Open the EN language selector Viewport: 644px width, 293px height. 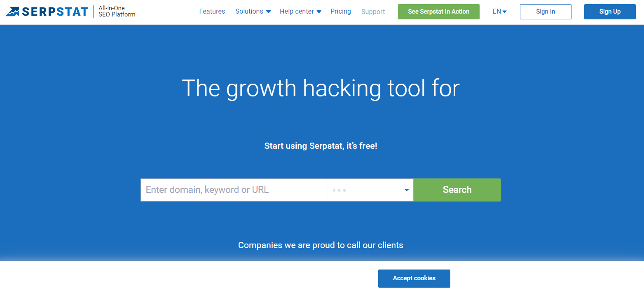[499, 12]
